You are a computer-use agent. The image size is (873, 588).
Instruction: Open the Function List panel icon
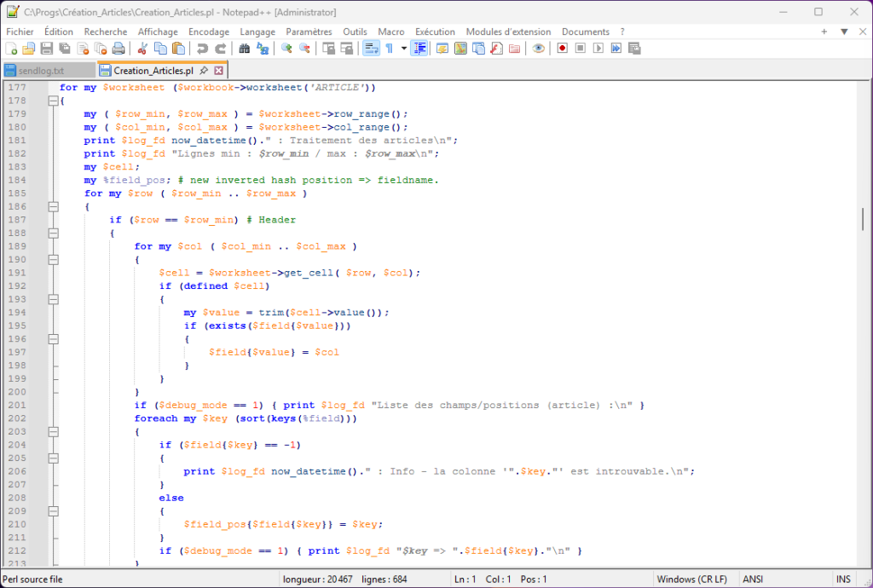pyautogui.click(x=497, y=49)
